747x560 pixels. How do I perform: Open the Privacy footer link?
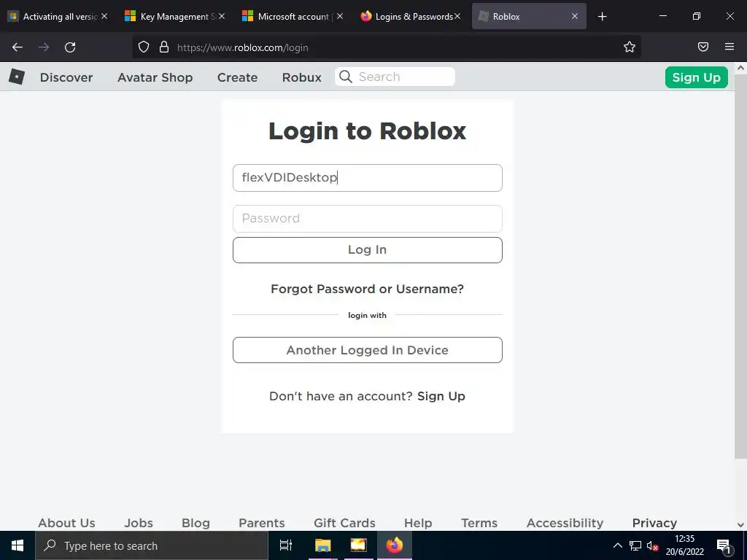click(654, 523)
